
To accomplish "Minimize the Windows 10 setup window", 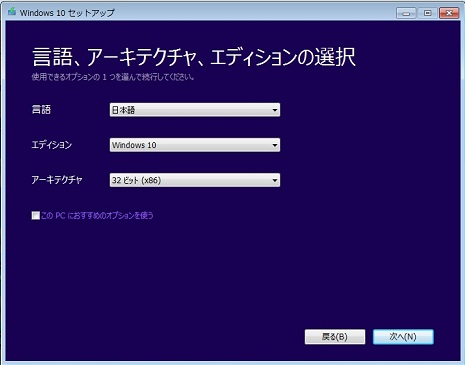I will (406, 13).
